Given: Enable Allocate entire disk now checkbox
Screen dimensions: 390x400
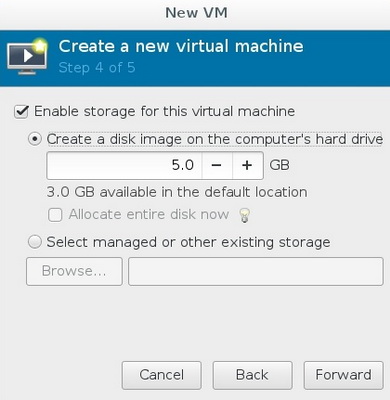Looking at the screenshot, I should click(55, 215).
